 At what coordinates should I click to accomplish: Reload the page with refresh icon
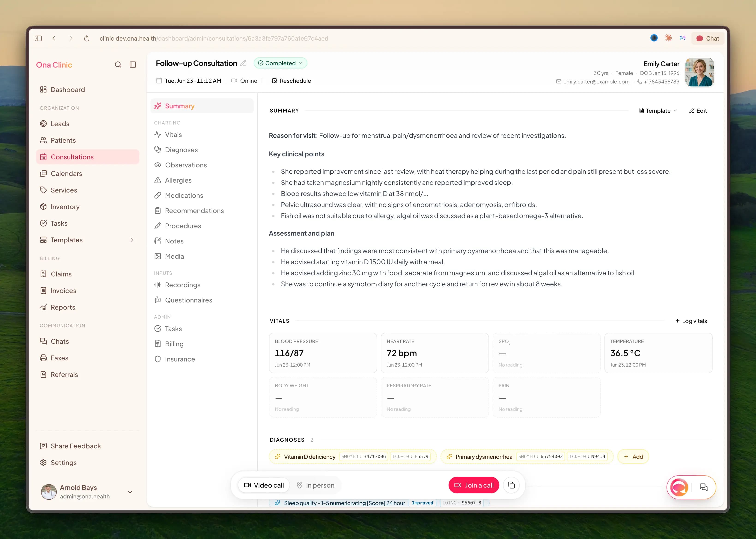pos(87,38)
